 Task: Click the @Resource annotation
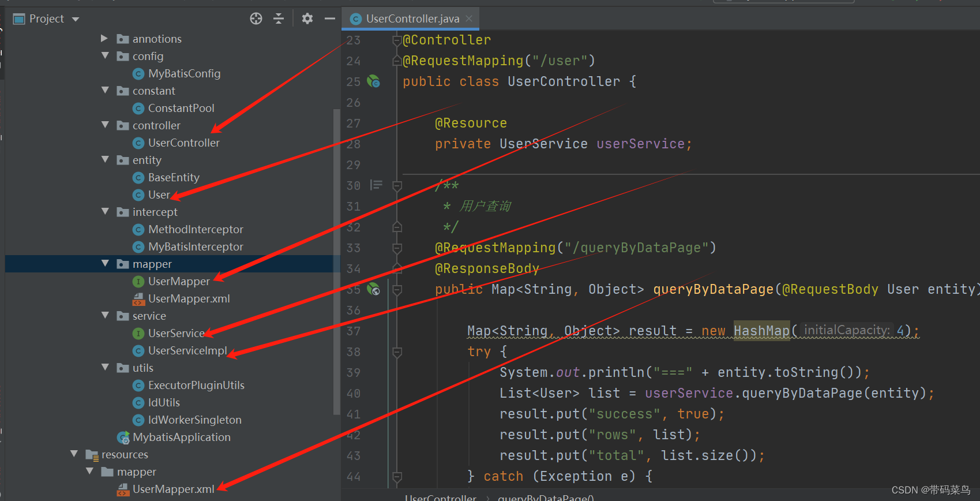tap(471, 123)
